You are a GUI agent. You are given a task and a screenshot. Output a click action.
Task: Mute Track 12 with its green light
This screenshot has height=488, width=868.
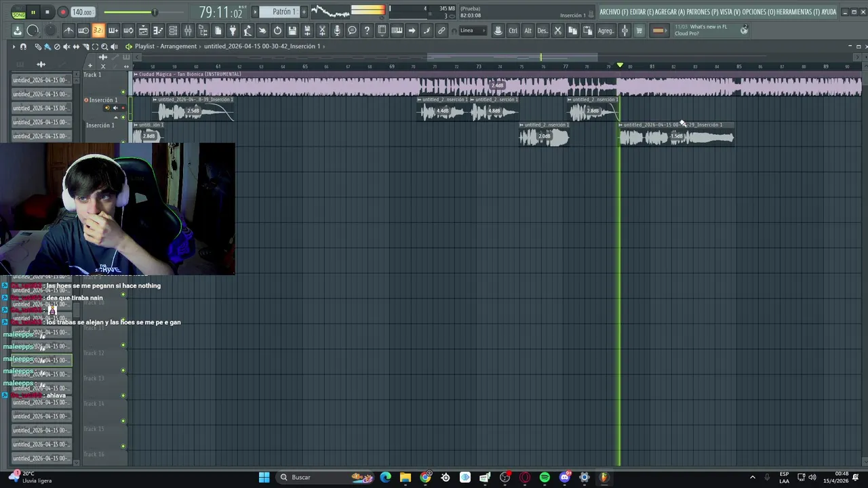[x=123, y=370]
